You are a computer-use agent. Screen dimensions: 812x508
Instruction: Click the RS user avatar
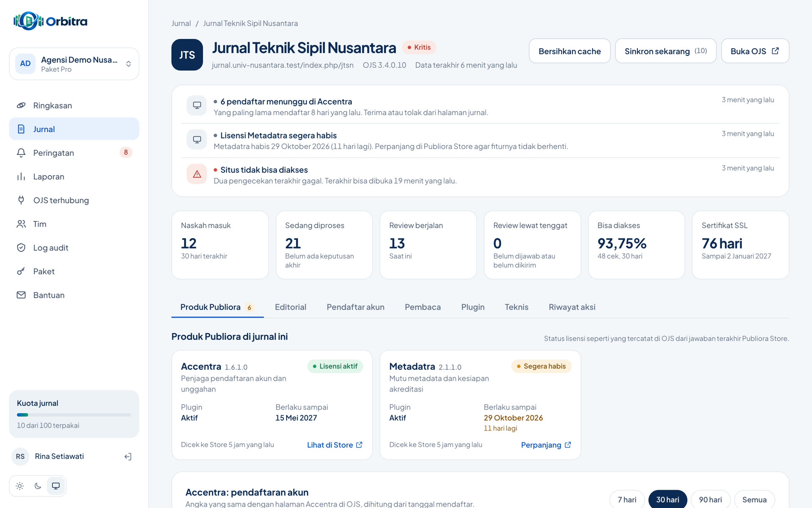point(20,456)
